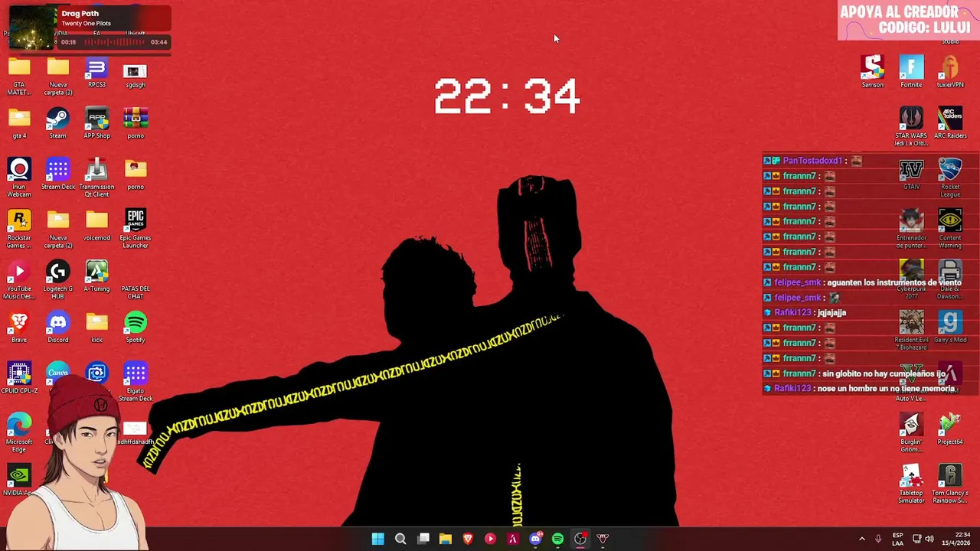
Task: Open the ESP LAA language switcher
Action: 897,539
